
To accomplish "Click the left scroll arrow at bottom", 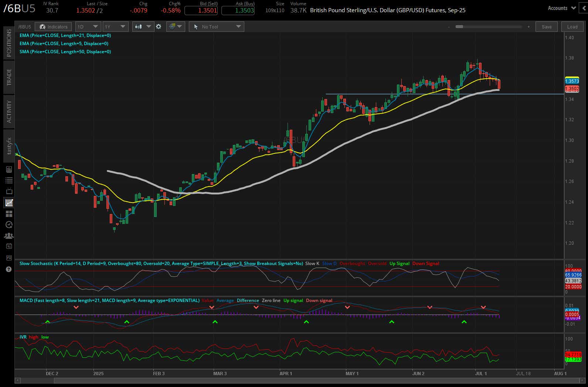I will tap(17, 380).
